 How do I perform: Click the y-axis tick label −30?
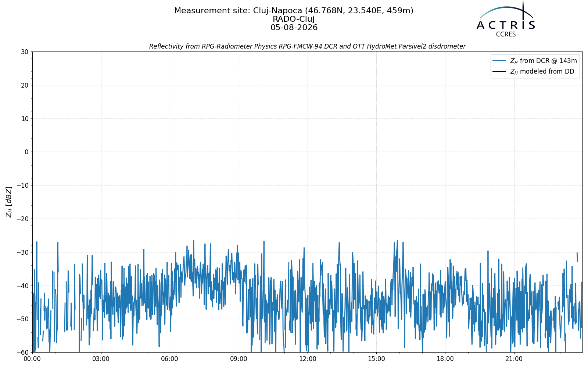click(22, 252)
